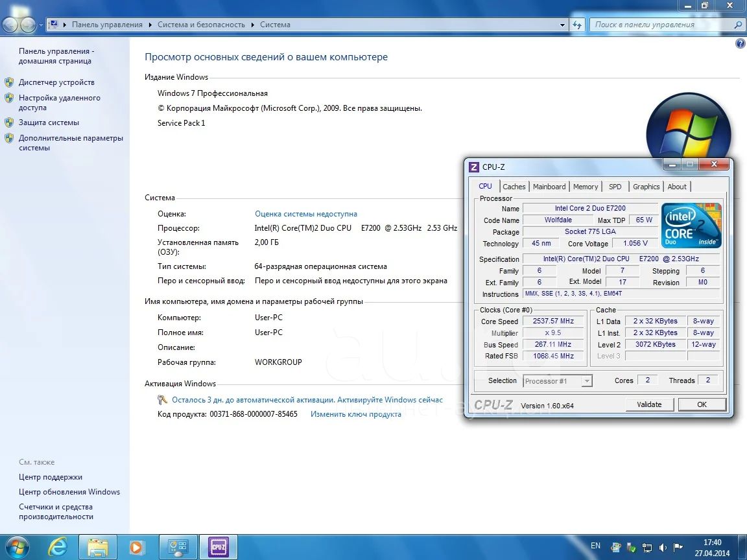747x560 pixels.
Task: Click the Core Speed value 2537.57 MHz
Action: coord(553,321)
